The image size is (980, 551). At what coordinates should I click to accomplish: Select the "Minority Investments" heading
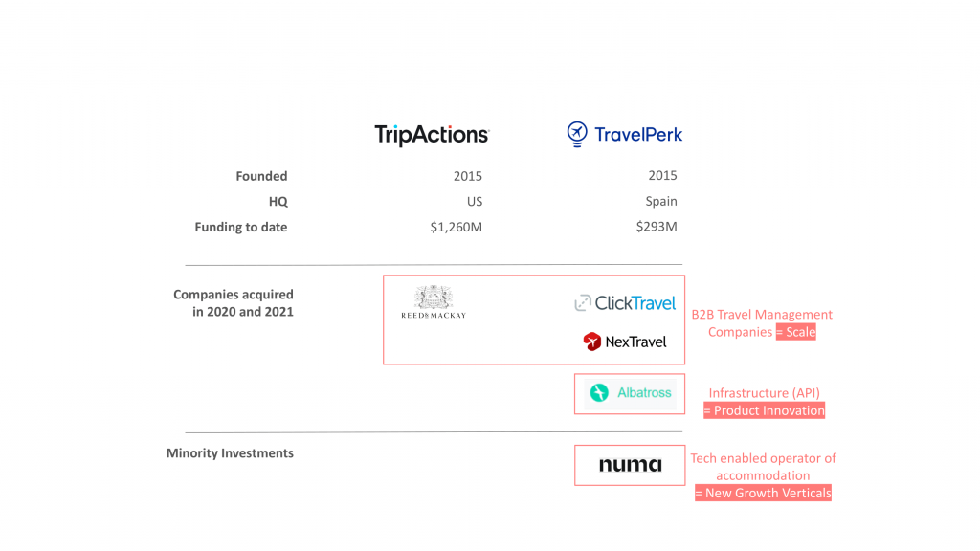coord(230,453)
